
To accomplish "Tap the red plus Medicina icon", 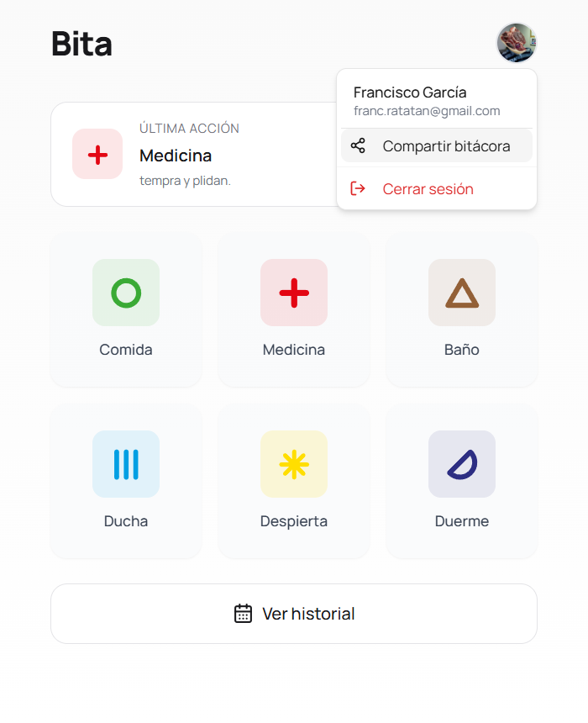I will (x=294, y=293).
